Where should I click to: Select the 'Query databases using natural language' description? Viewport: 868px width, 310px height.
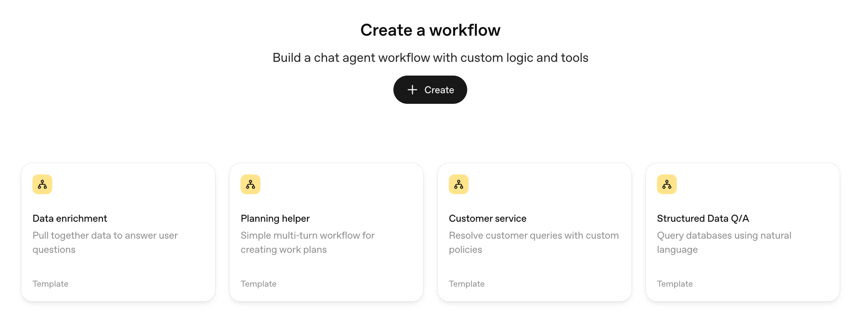click(724, 242)
